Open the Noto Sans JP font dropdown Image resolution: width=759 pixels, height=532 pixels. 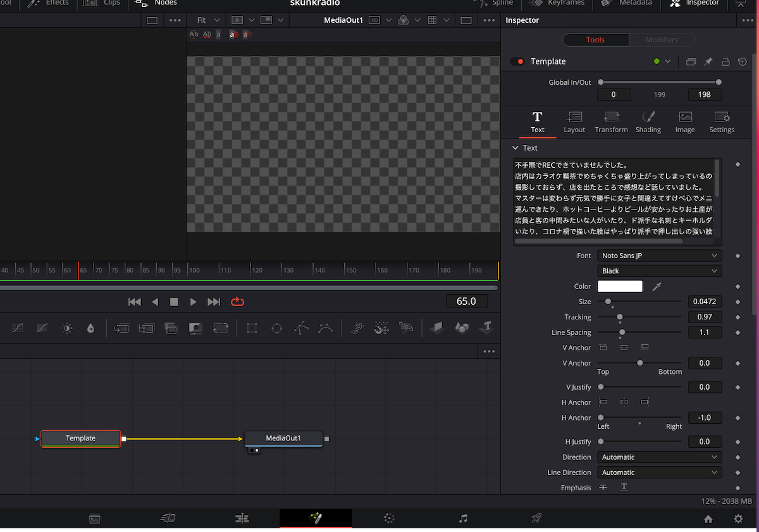click(x=659, y=256)
